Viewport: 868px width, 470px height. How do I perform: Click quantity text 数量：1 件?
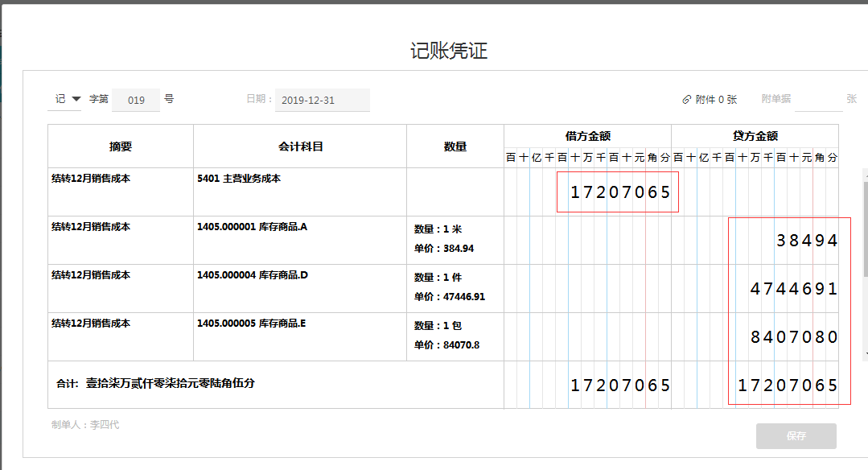(x=438, y=278)
